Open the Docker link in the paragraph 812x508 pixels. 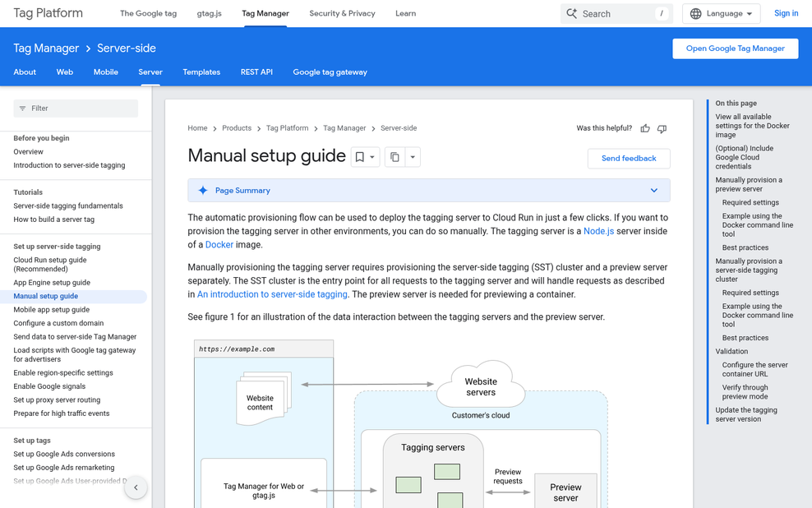coord(219,244)
